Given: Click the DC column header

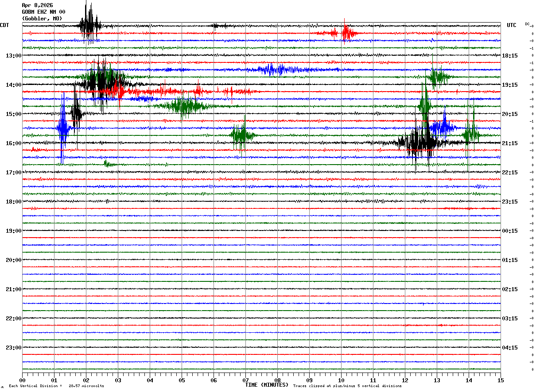Looking at the screenshot, I should (527, 24).
